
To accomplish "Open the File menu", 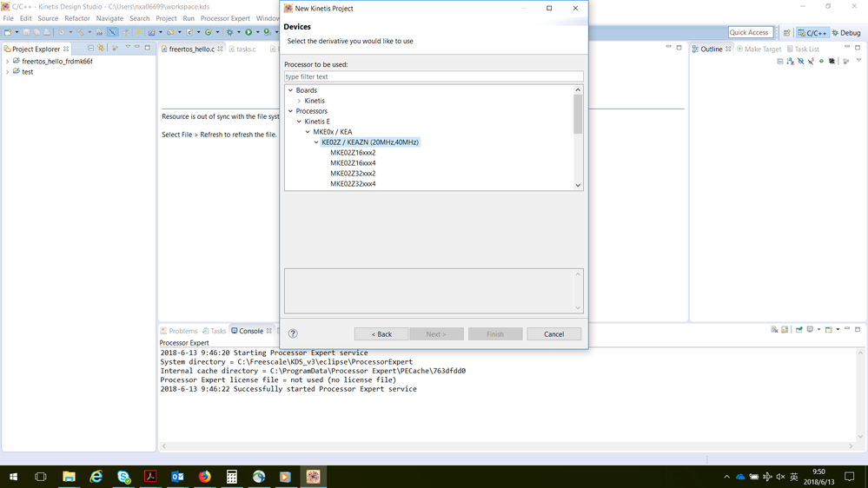I will (9, 18).
